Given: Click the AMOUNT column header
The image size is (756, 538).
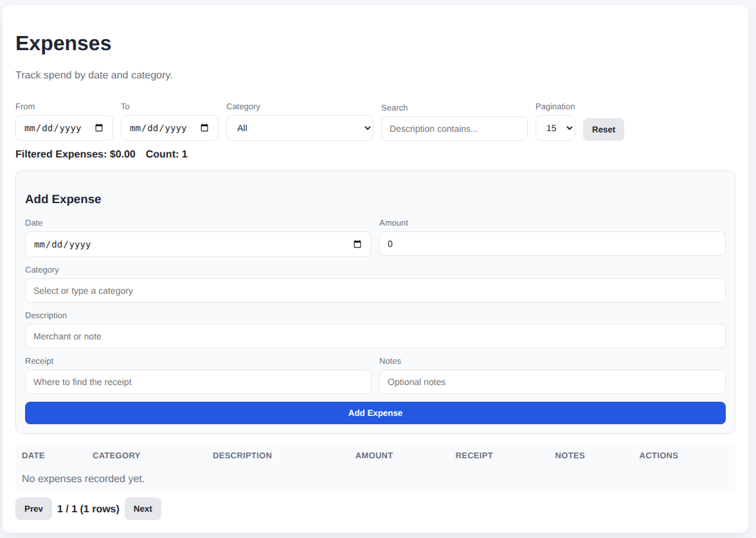Looking at the screenshot, I should tap(373, 455).
